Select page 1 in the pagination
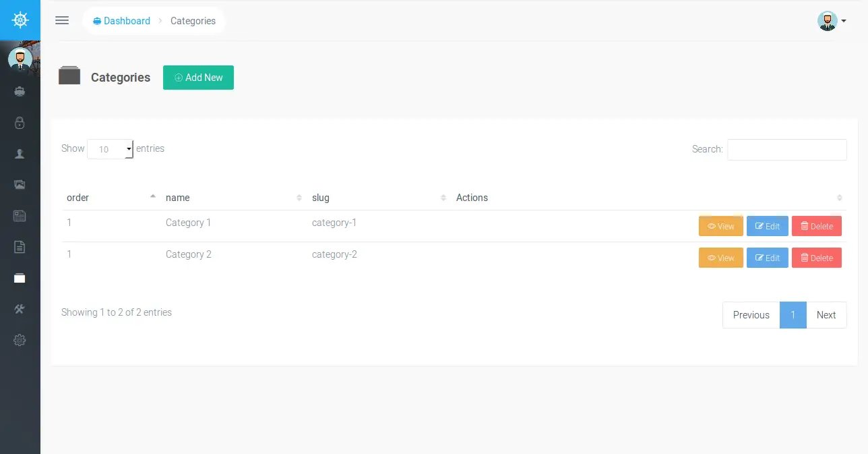Image resolution: width=868 pixels, height=454 pixels. coord(793,315)
